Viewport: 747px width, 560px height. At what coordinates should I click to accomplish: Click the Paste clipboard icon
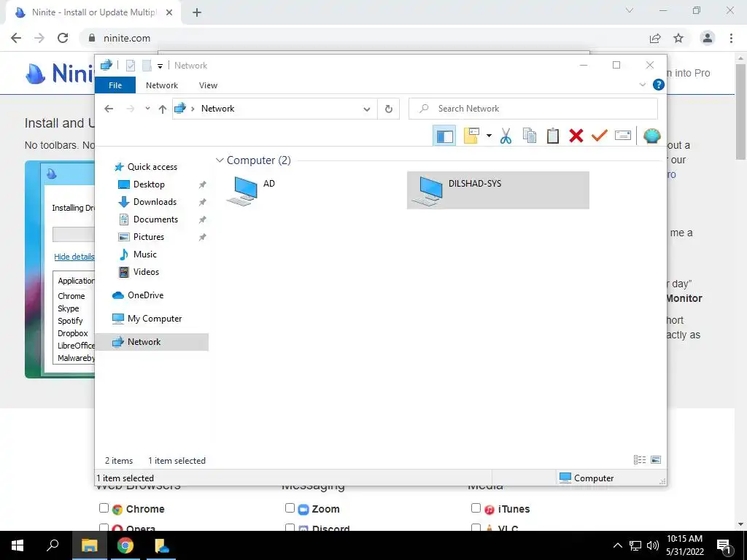[x=553, y=136]
